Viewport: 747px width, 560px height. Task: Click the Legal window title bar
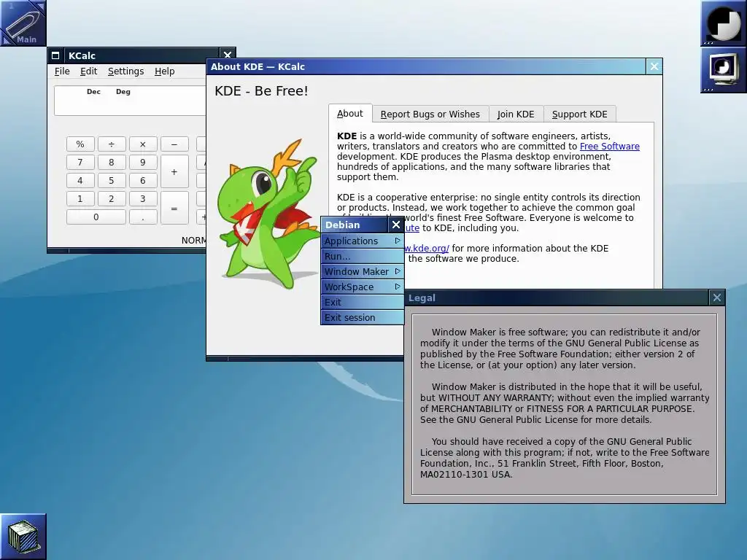click(557, 297)
